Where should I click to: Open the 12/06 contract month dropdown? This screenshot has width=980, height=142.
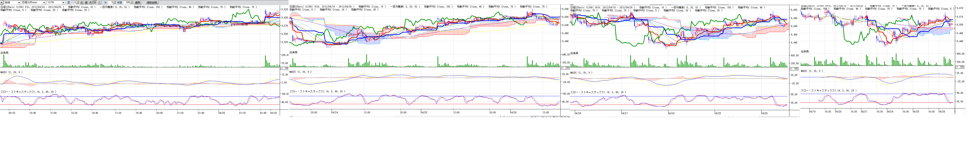point(63,3)
